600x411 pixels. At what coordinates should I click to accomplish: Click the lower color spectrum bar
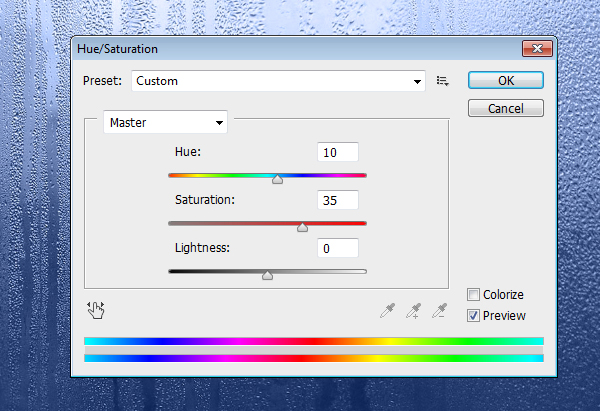click(314, 357)
